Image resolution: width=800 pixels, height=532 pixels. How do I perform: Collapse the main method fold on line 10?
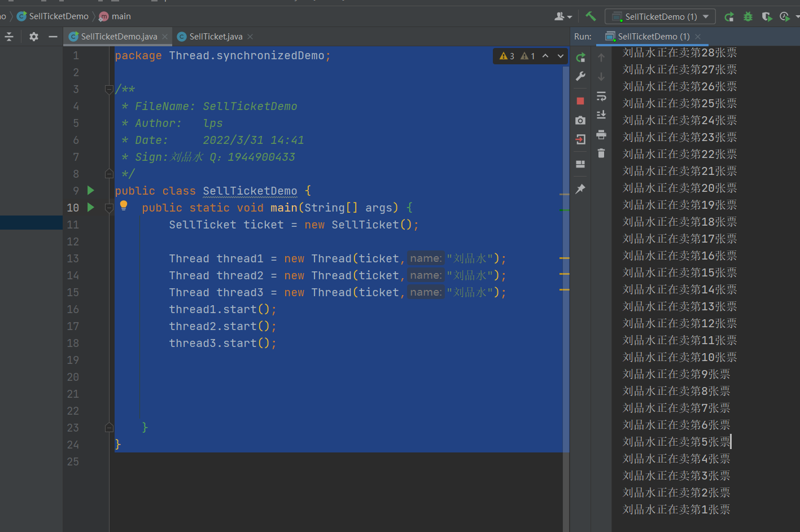[109, 208]
